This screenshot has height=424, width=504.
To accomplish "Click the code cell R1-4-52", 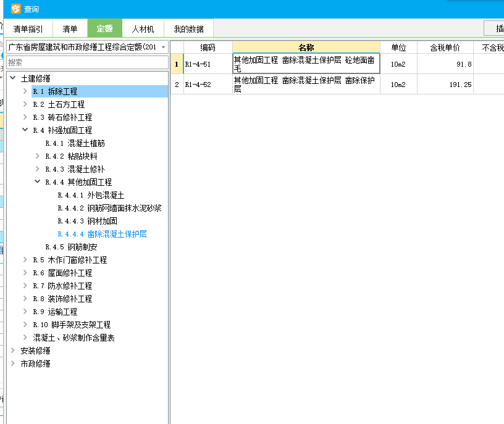I will [x=208, y=85].
